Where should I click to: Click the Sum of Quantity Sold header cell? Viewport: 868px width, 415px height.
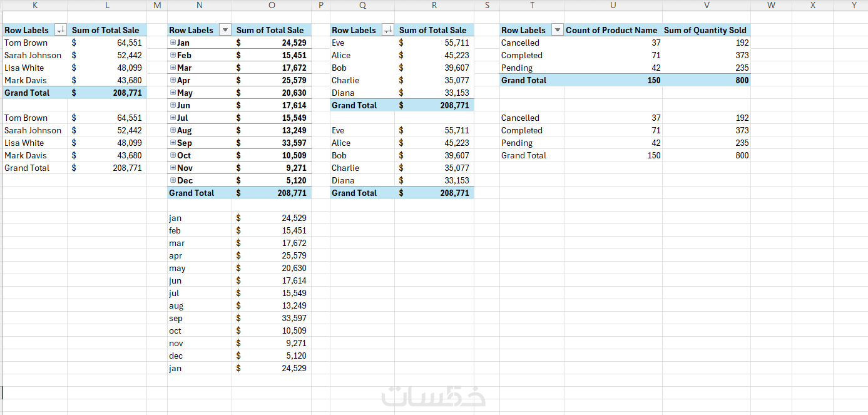pyautogui.click(x=705, y=30)
